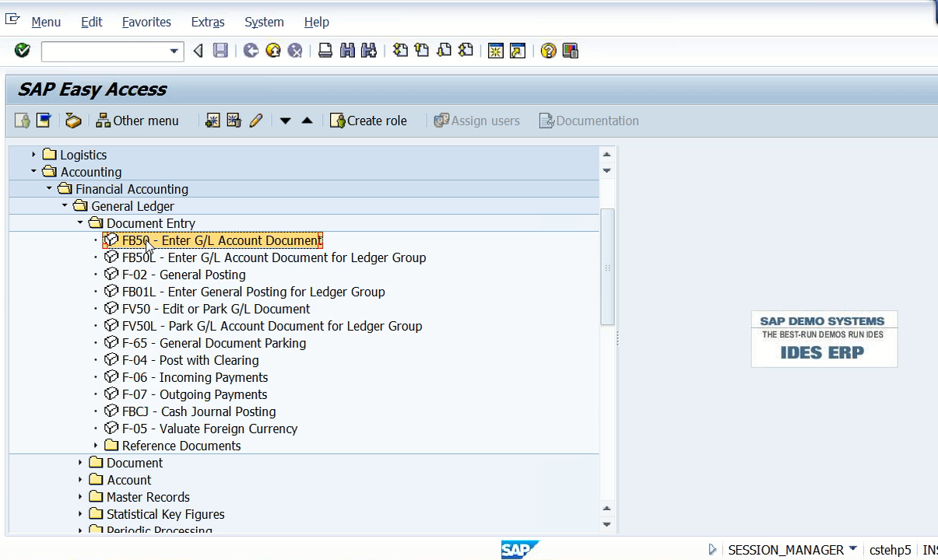The image size is (938, 560).
Task: Click the Cancel icon with x
Action: 295,51
